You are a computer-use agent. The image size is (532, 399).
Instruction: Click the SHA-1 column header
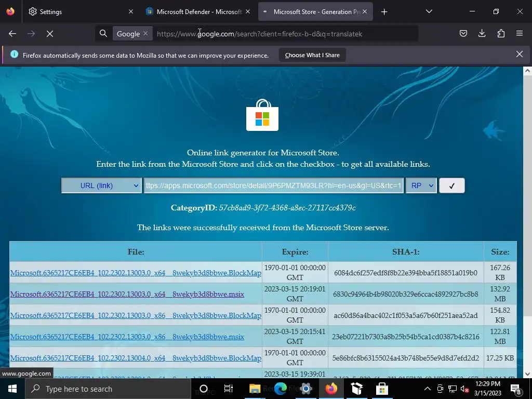(x=406, y=252)
